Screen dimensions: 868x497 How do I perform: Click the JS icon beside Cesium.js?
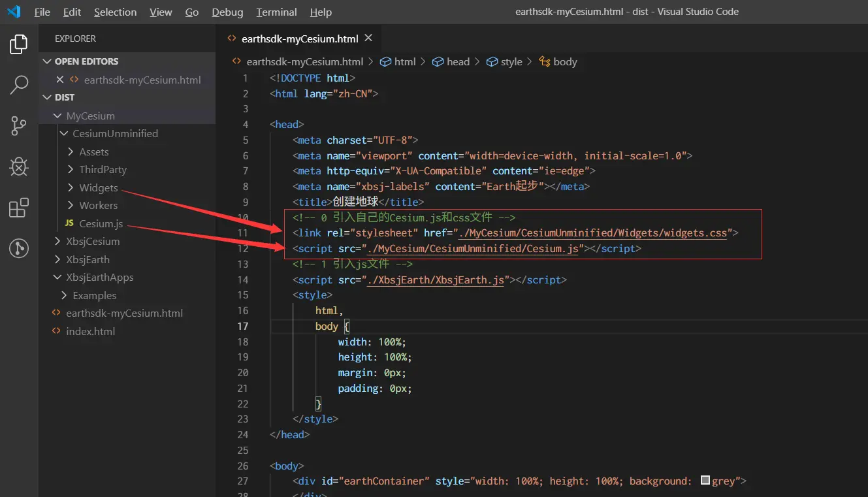tap(69, 223)
